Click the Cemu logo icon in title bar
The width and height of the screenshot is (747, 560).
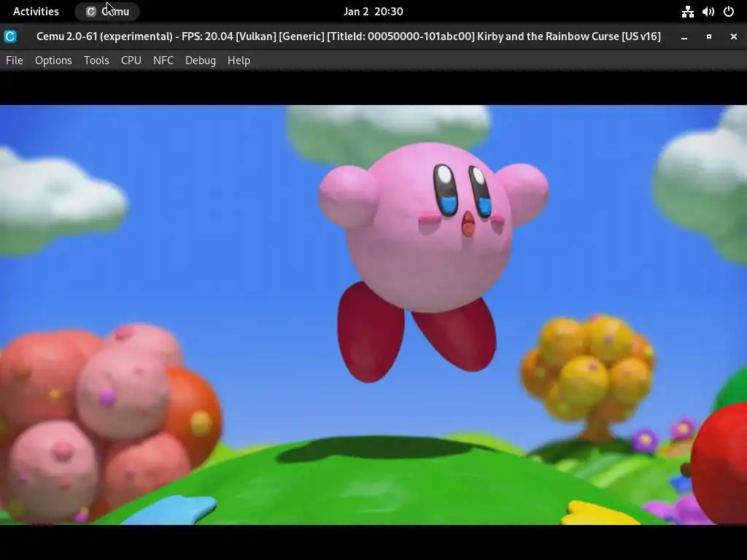(x=10, y=36)
